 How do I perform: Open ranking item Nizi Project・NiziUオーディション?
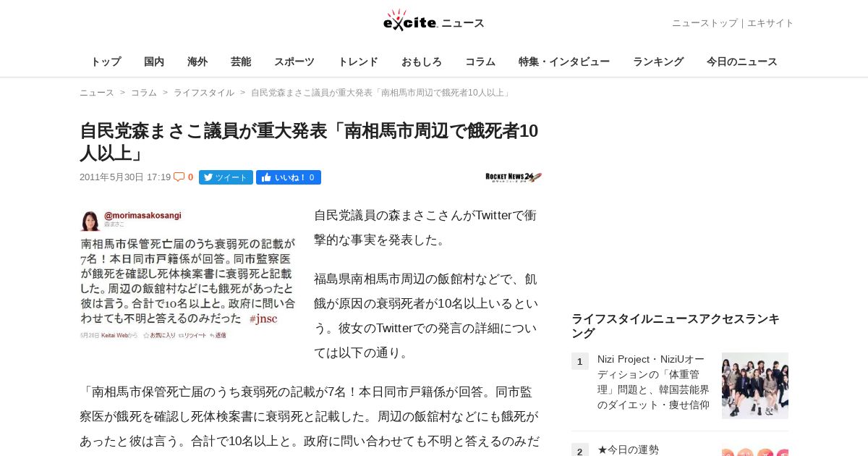pyautogui.click(x=654, y=382)
